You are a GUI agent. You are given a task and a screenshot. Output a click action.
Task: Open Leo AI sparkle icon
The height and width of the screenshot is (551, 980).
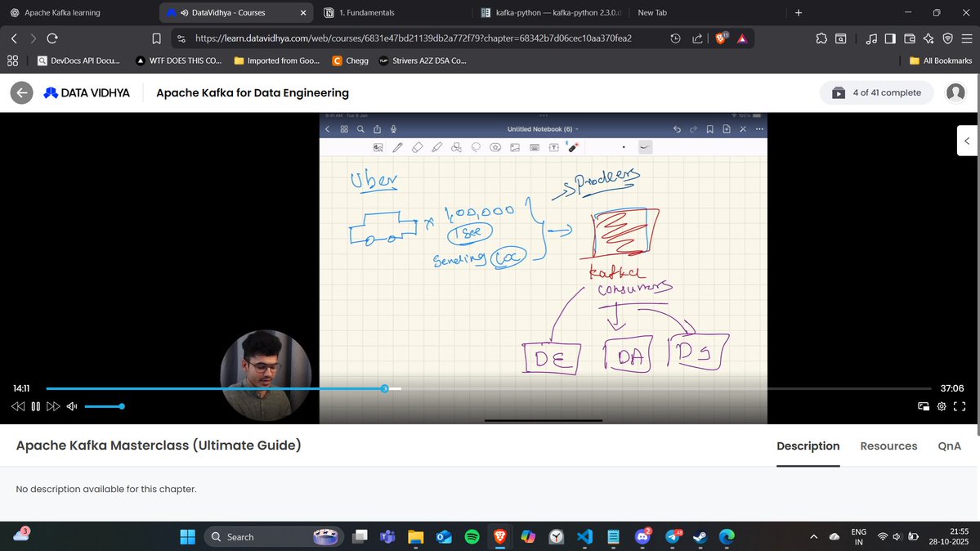929,38
